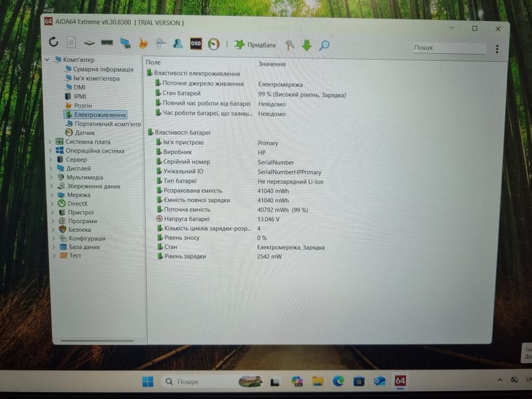Click the user silhouette toolbar icon
The height and width of the screenshot is (399, 532).
pyautogui.click(x=178, y=43)
